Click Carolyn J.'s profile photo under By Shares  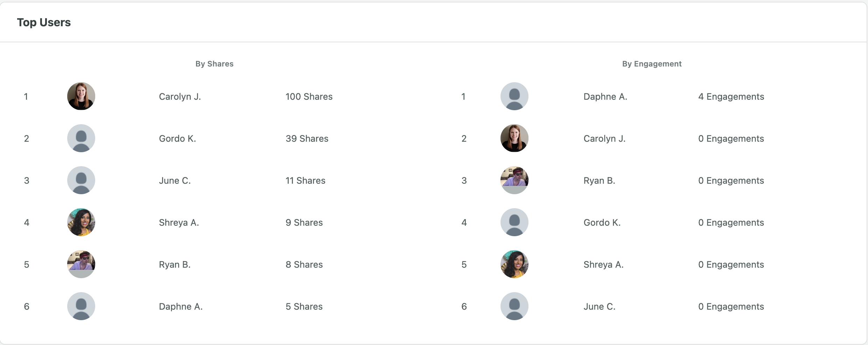coord(81,96)
